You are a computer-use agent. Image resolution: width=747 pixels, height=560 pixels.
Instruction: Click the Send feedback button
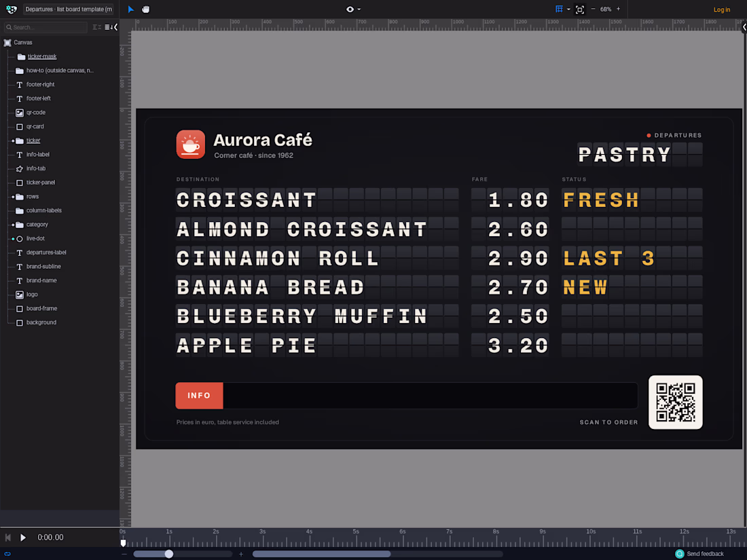pos(700,554)
